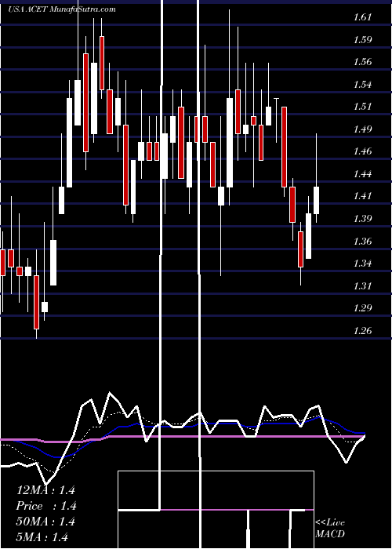Click the 1.31 price axis label
Viewport: 392px width, 549px height.
click(x=362, y=286)
